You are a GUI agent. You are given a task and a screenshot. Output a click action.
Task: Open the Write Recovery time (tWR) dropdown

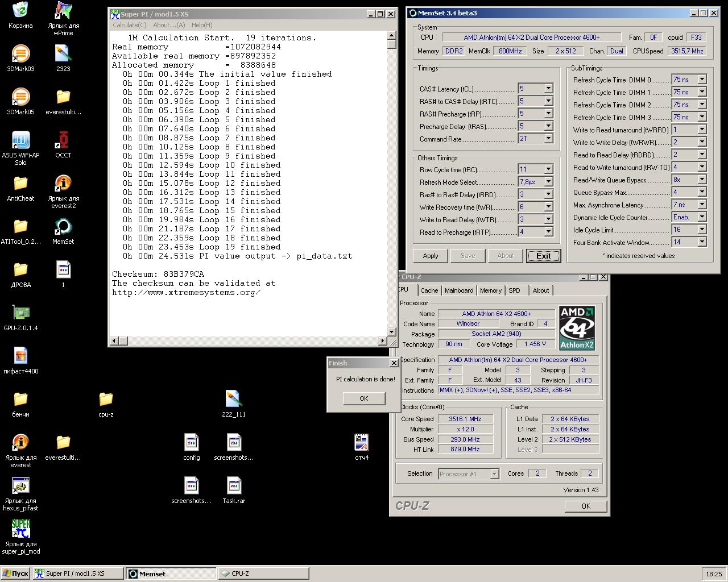(x=548, y=207)
